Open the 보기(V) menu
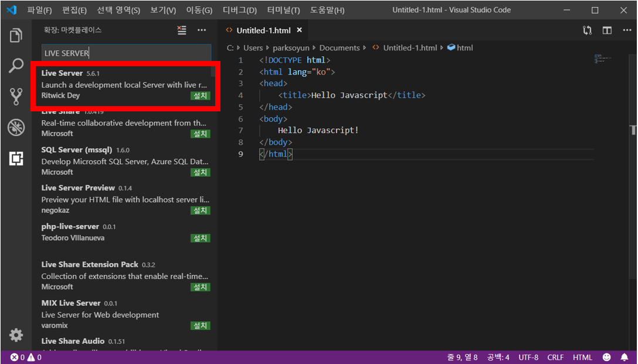This screenshot has height=364, width=638. [163, 10]
